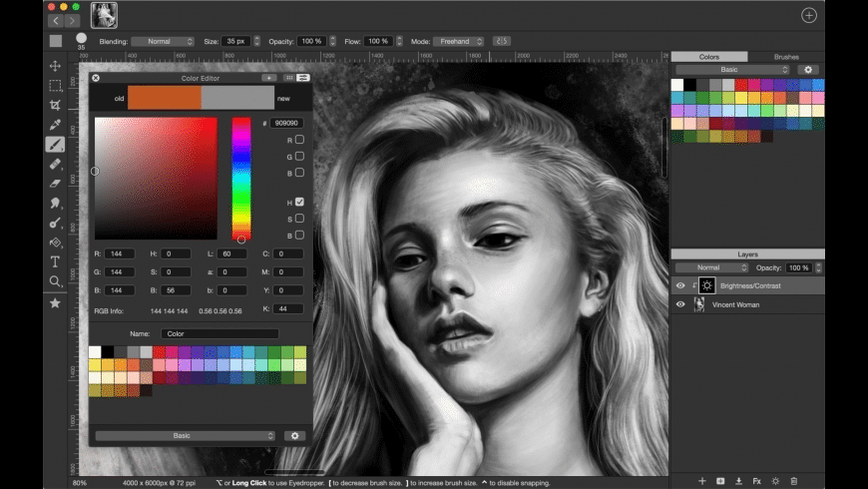
Task: Activate the Zoom magnifier tool
Action: pyautogui.click(x=56, y=281)
